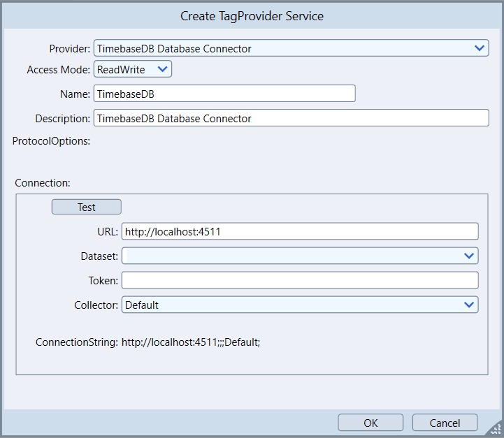Cancel the TagProvider Service dialog

click(445, 423)
